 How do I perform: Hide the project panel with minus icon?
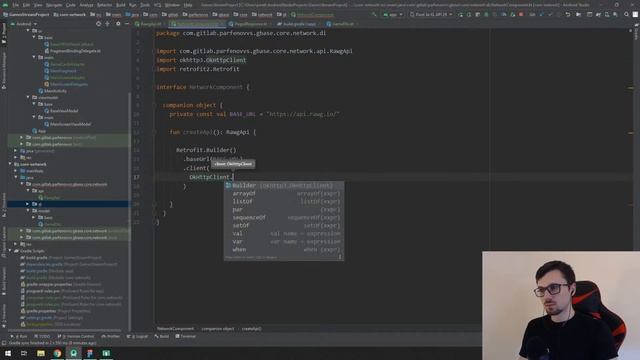127,24
